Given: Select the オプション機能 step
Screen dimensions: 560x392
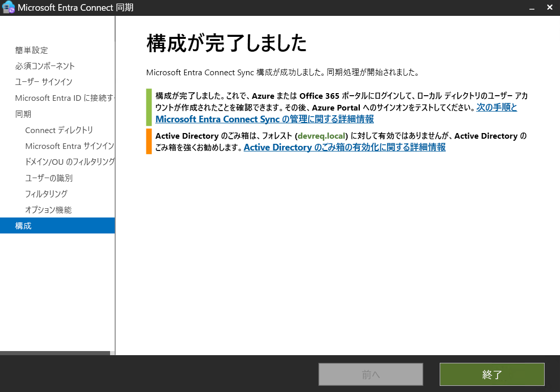Looking at the screenshot, I should tap(48, 209).
